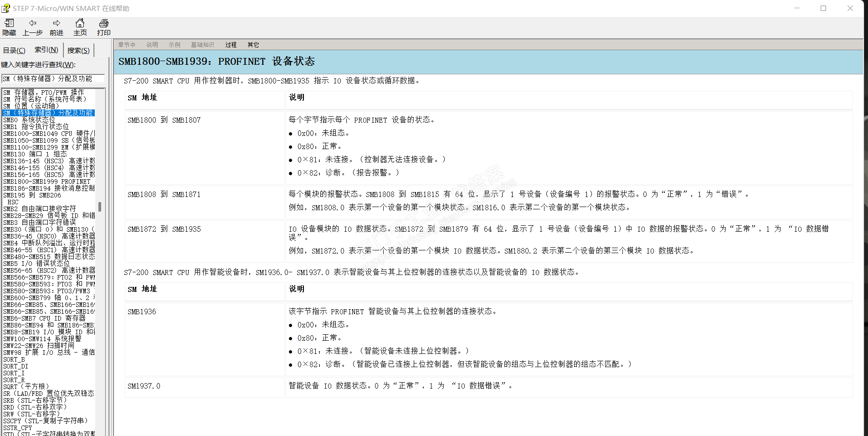Select index entry SMB195 到 SMB206
Image resolution: width=868 pixels, height=436 pixels.
(x=32, y=195)
